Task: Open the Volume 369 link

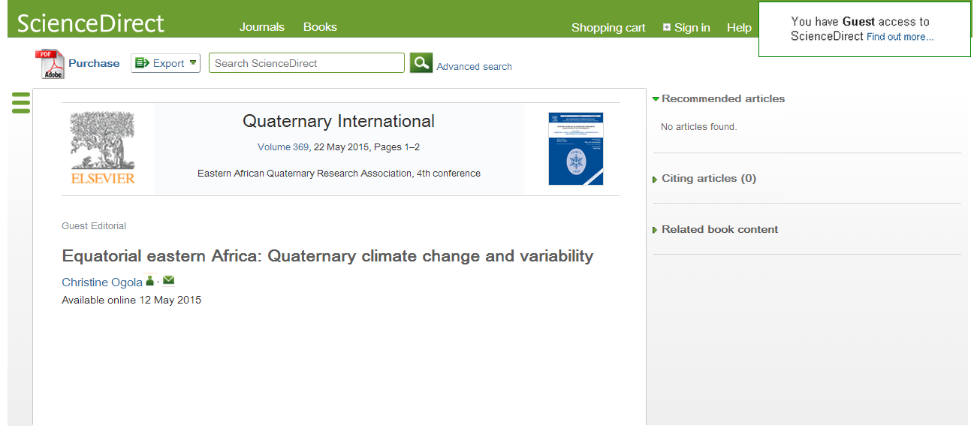Action: pos(283,147)
